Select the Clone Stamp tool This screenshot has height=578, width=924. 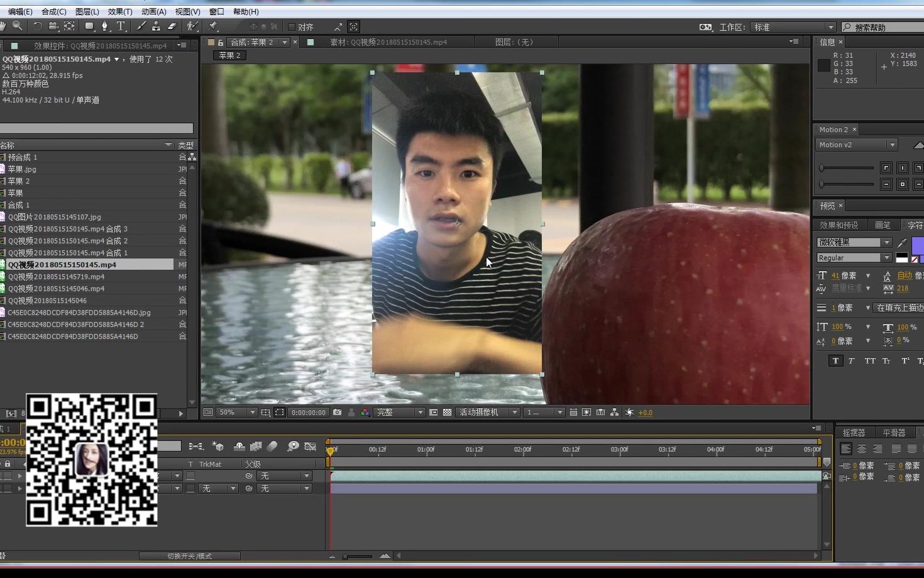(156, 26)
